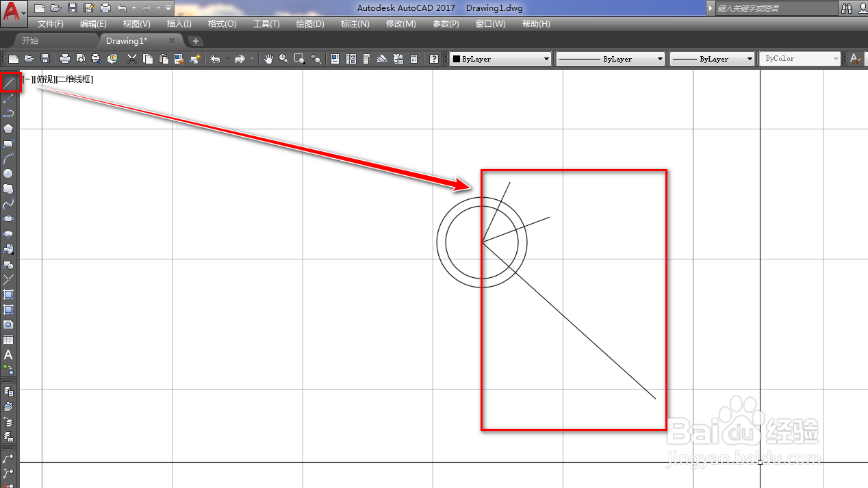Viewport: 868px width, 488px height.
Task: Click the 二维线框 visual style label
Action: [74, 79]
